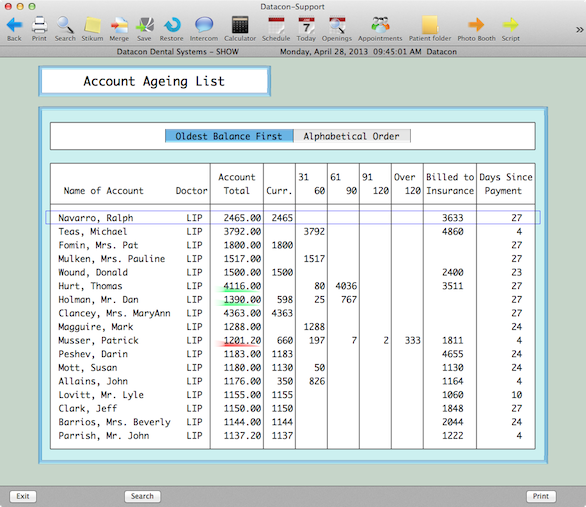Open the Openings search icon
Viewport: 586px width, 507px height.
337,25
